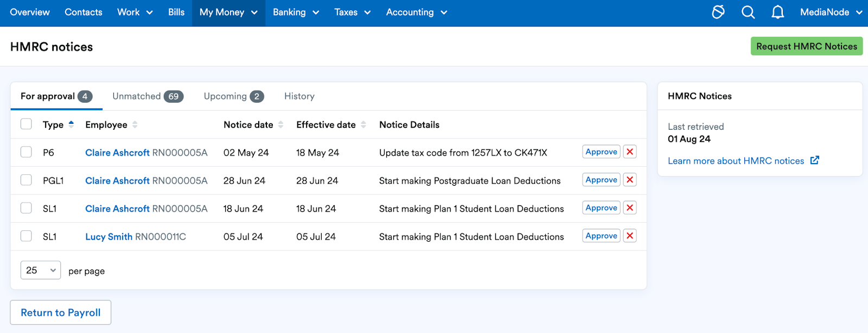This screenshot has height=333, width=868.
Task: Open the notifications bell icon
Action: tap(777, 12)
